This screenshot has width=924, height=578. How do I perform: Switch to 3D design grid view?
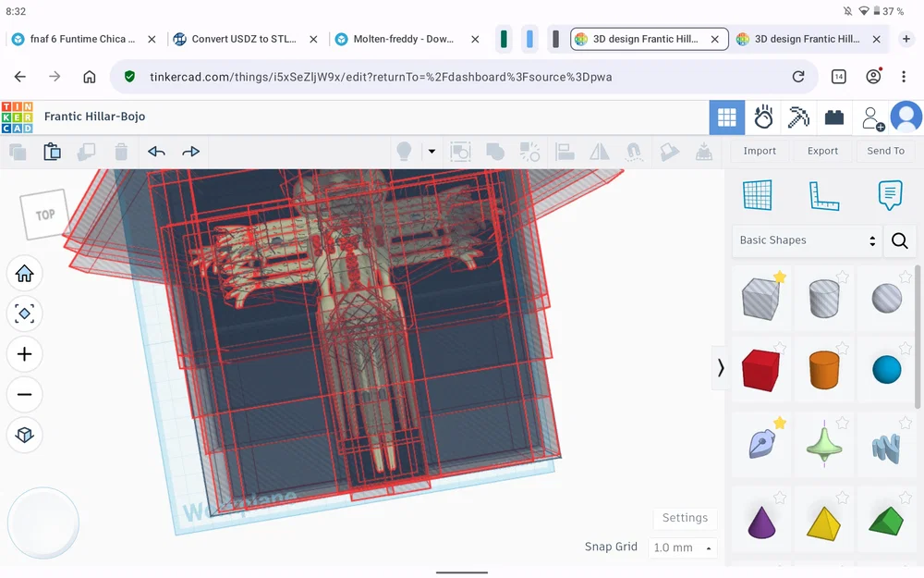pos(726,117)
